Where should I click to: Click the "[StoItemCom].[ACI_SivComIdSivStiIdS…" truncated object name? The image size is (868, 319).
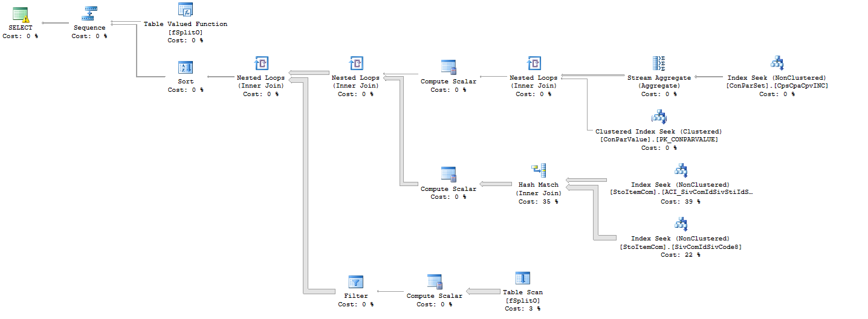coord(681,193)
